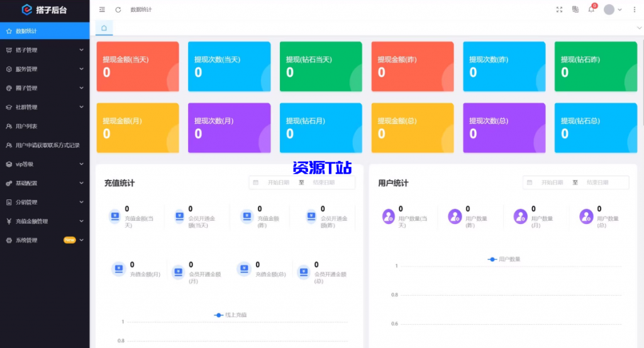Enter fullscreen via the top bar icon
644x348 pixels.
point(560,9)
